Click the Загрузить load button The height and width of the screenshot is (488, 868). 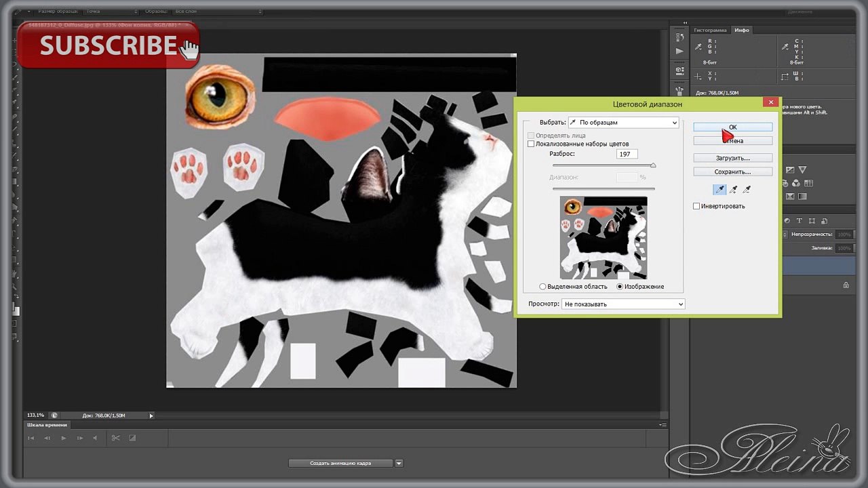click(732, 158)
